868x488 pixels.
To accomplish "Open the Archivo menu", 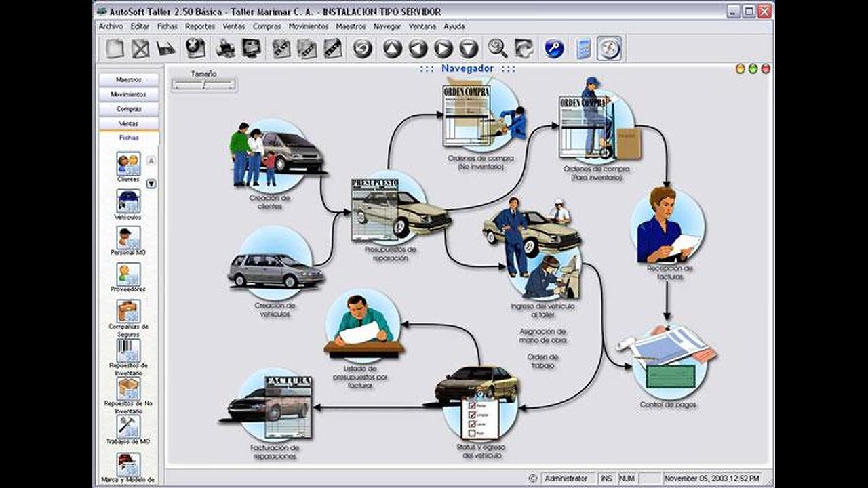I will (111, 26).
